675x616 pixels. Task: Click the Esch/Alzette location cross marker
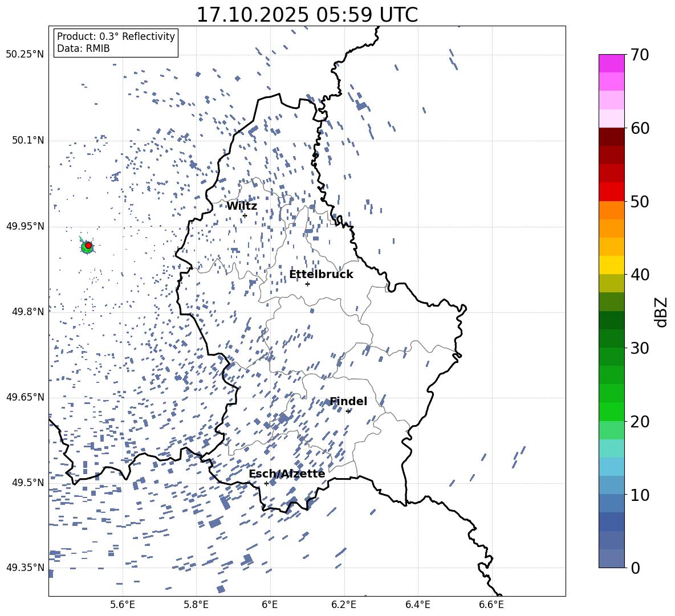(266, 483)
